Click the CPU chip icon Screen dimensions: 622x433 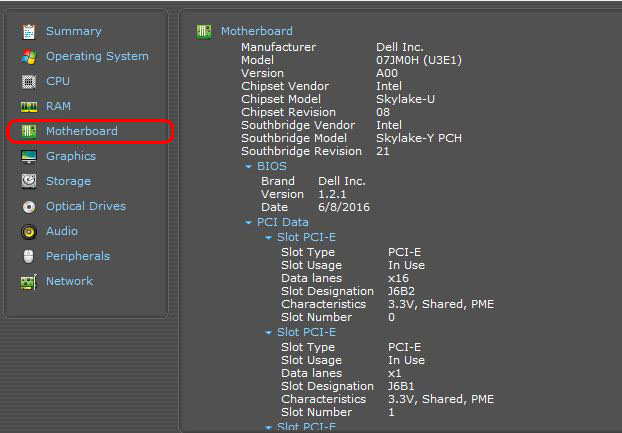tap(29, 82)
